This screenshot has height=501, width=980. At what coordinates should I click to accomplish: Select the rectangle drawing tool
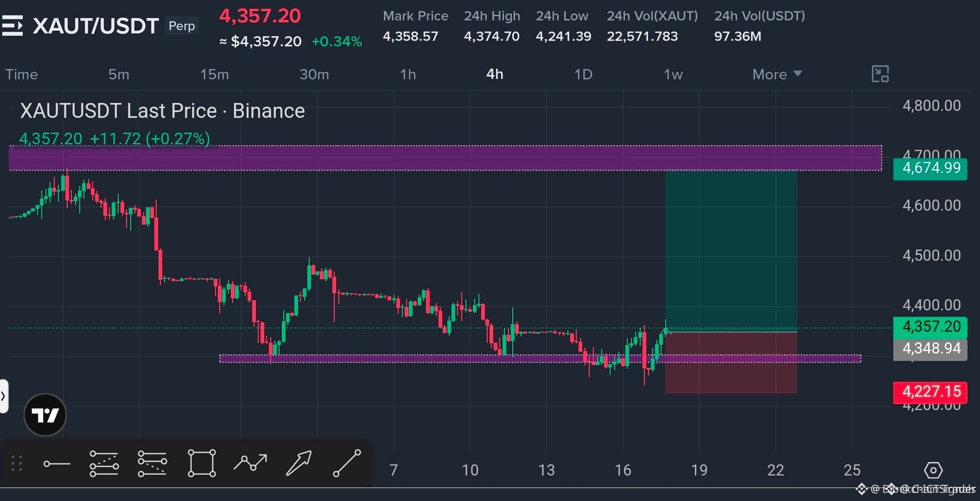[202, 463]
